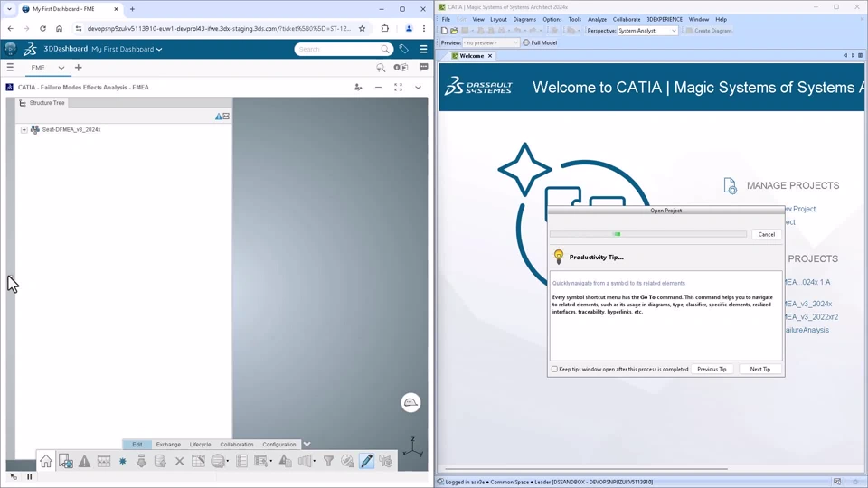Switch to the Configuration action bar tab
Screen dimensions: 868x488
click(279, 445)
